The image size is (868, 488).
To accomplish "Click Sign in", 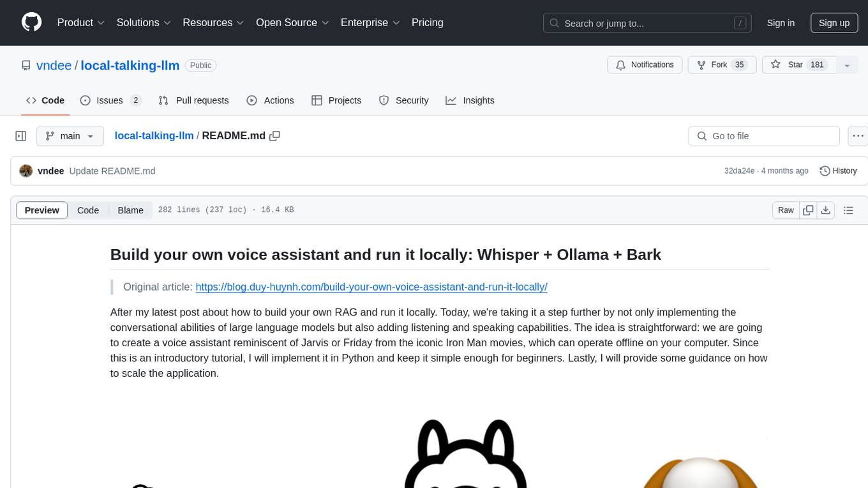I will (x=781, y=23).
